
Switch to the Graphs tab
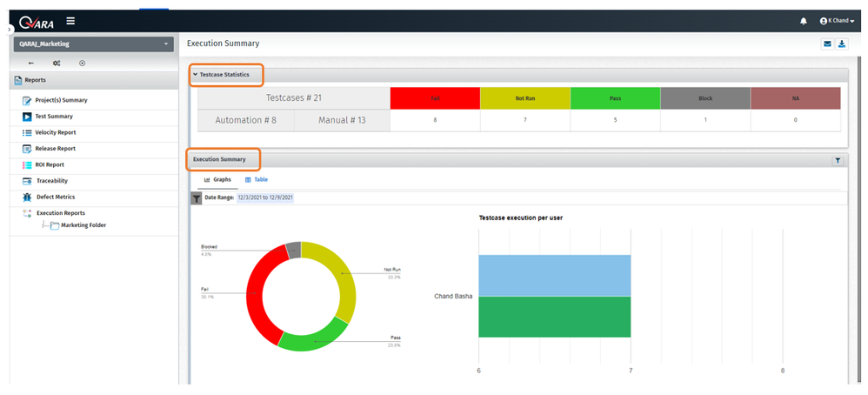217,180
